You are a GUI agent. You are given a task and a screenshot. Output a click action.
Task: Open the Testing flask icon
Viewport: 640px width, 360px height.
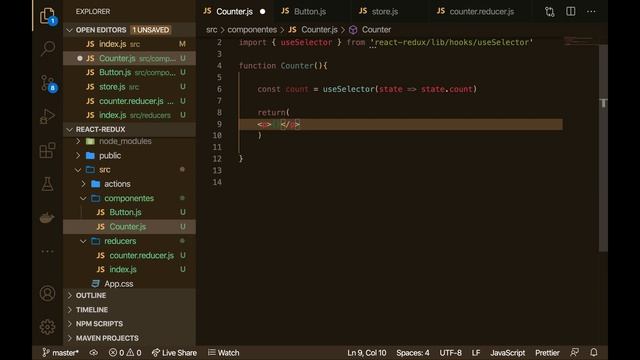pyautogui.click(x=47, y=184)
